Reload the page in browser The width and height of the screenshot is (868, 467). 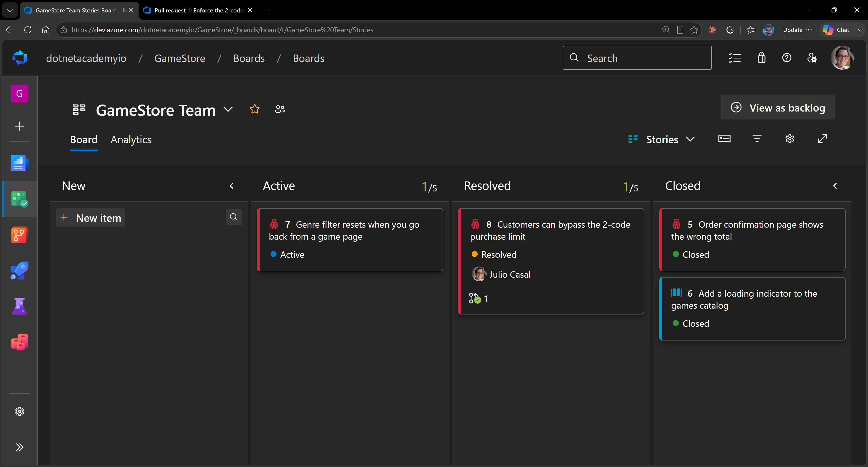point(28,30)
